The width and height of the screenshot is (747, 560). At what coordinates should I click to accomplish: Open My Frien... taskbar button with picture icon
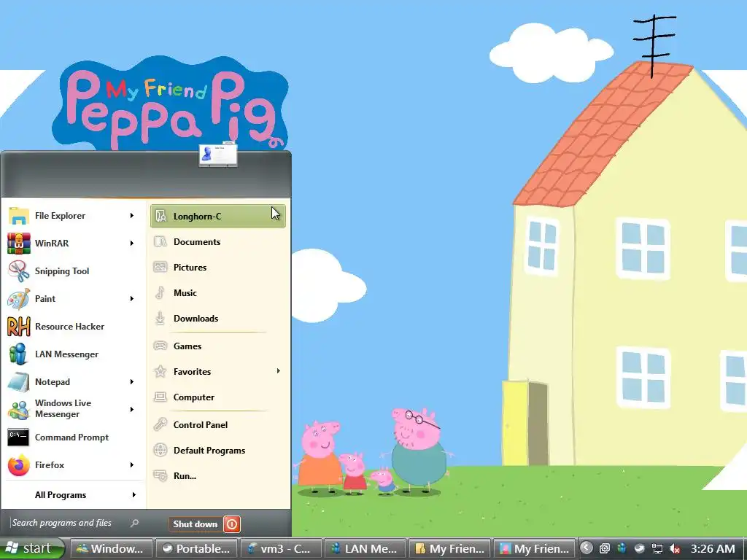coord(535,549)
